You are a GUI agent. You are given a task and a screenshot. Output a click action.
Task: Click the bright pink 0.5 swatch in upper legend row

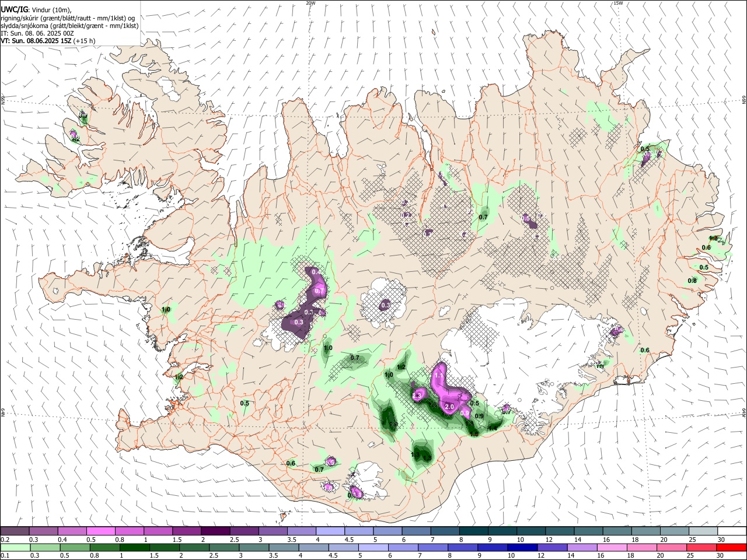pyautogui.click(x=101, y=531)
